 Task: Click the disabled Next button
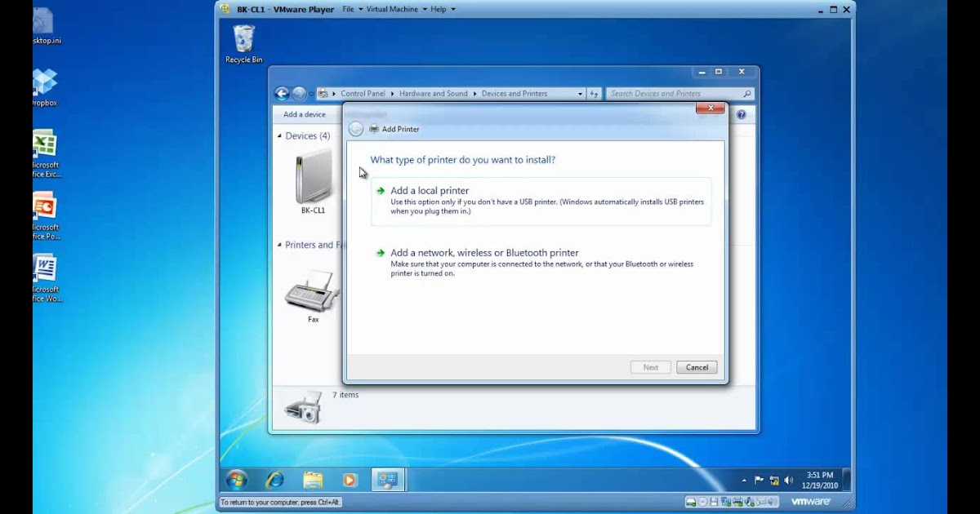(x=651, y=367)
